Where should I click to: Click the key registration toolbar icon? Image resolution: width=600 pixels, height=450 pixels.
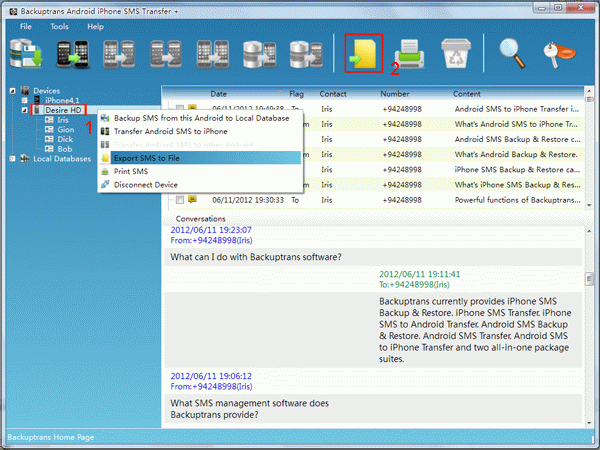coord(559,54)
